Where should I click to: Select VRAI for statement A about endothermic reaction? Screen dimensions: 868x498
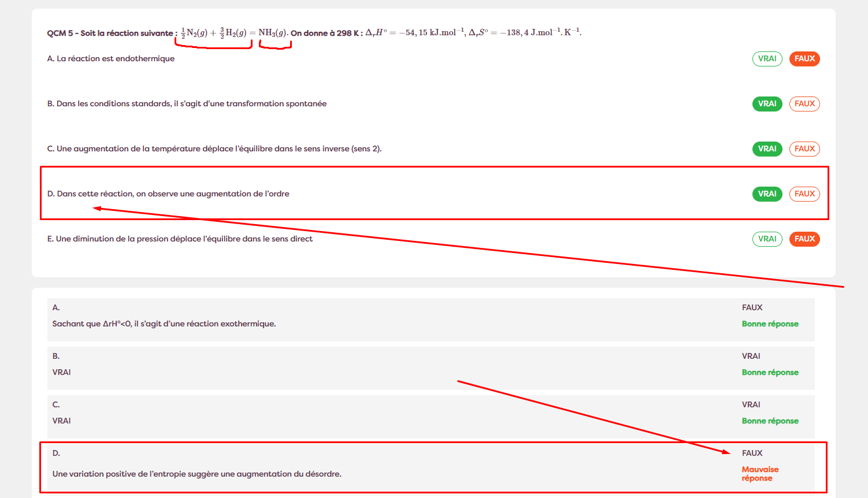pos(767,59)
